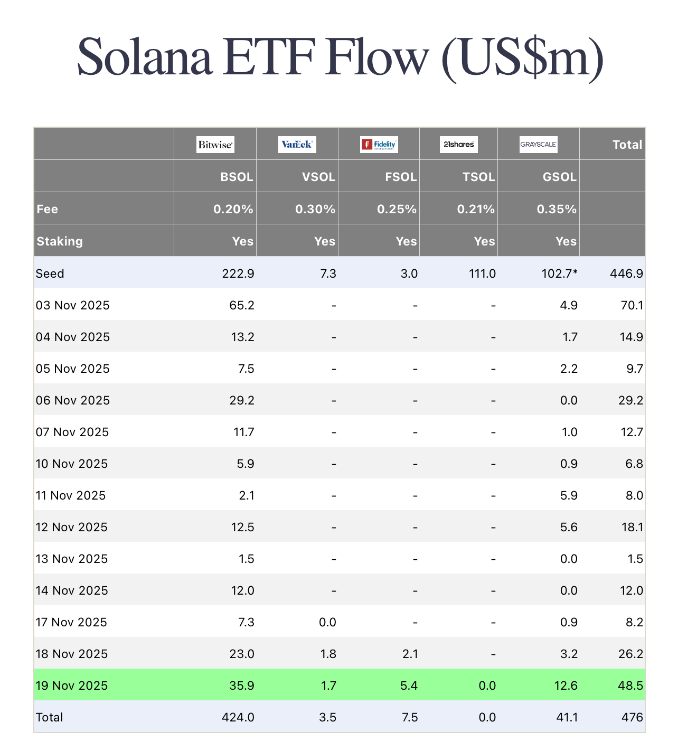
Task: Click the Grayscale logo icon
Action: 538,145
